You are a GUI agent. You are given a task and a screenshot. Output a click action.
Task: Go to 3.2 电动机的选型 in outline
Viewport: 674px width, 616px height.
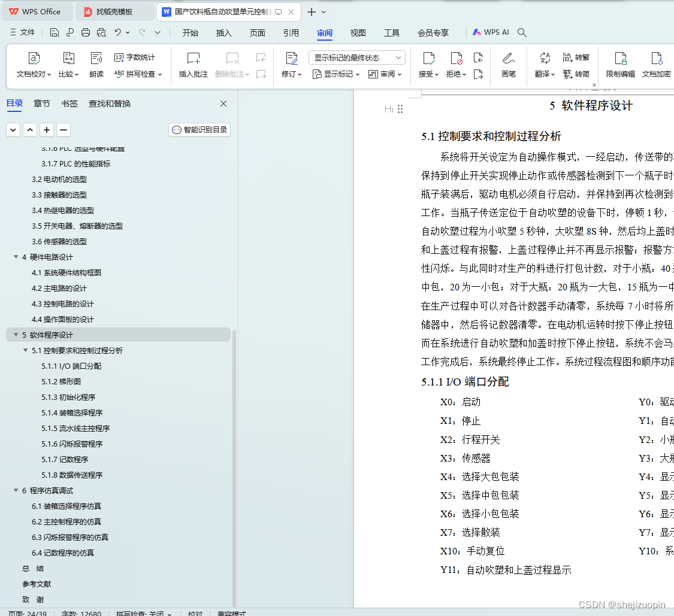59,179
